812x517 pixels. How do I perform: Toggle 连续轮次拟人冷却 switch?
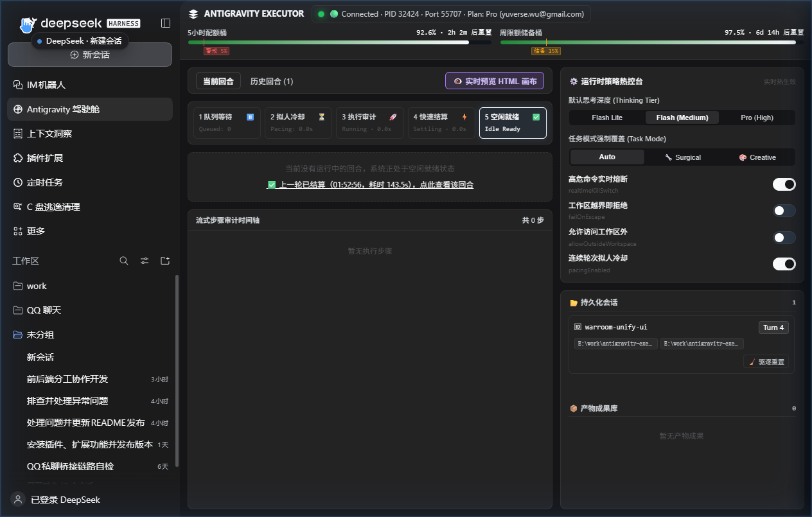pos(784,264)
